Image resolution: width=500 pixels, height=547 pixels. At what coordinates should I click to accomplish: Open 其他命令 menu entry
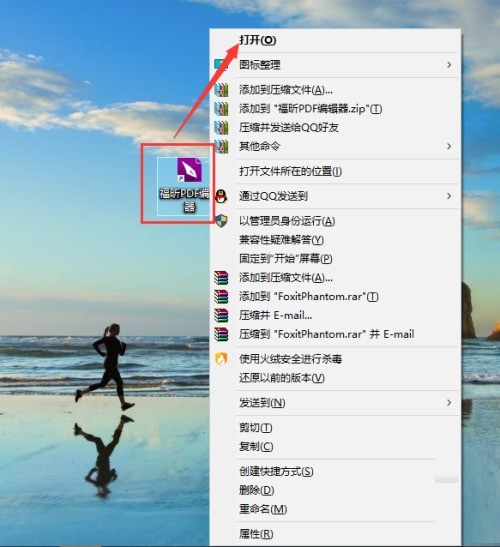point(260,146)
